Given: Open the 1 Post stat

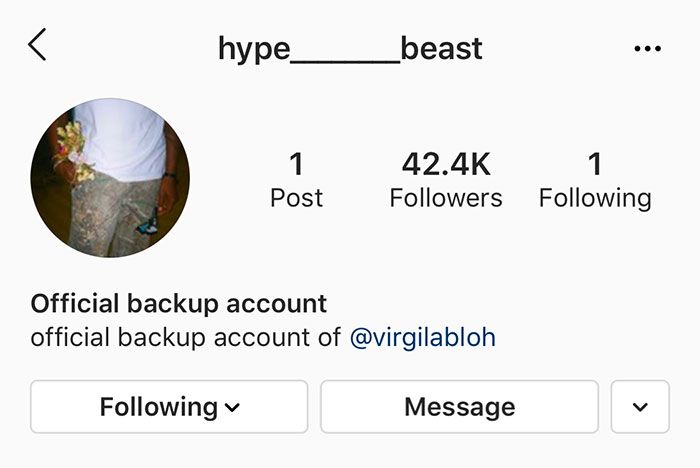Looking at the screenshot, I should tap(296, 180).
